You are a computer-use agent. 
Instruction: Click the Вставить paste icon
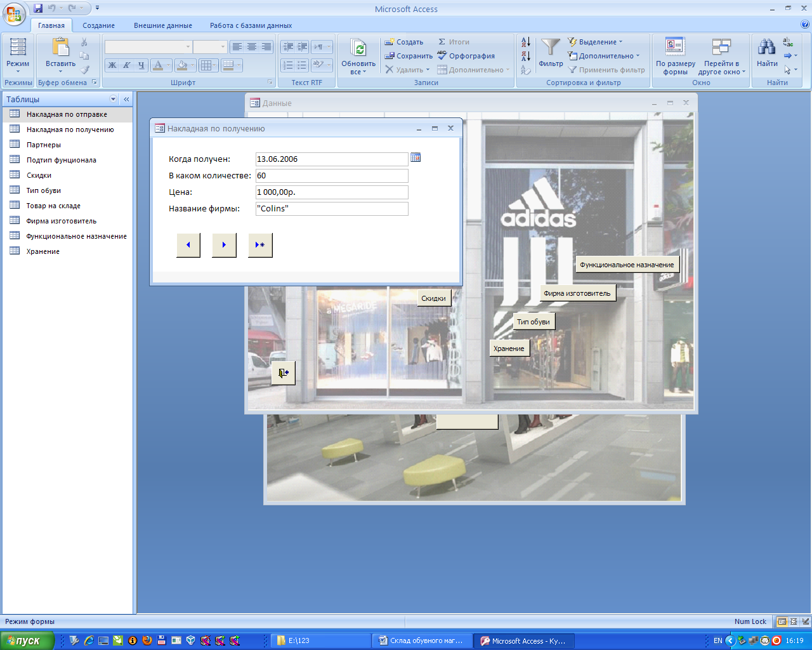tap(61, 48)
